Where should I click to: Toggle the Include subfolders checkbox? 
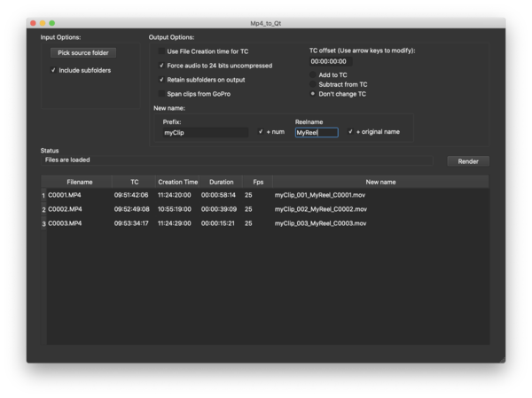point(54,70)
